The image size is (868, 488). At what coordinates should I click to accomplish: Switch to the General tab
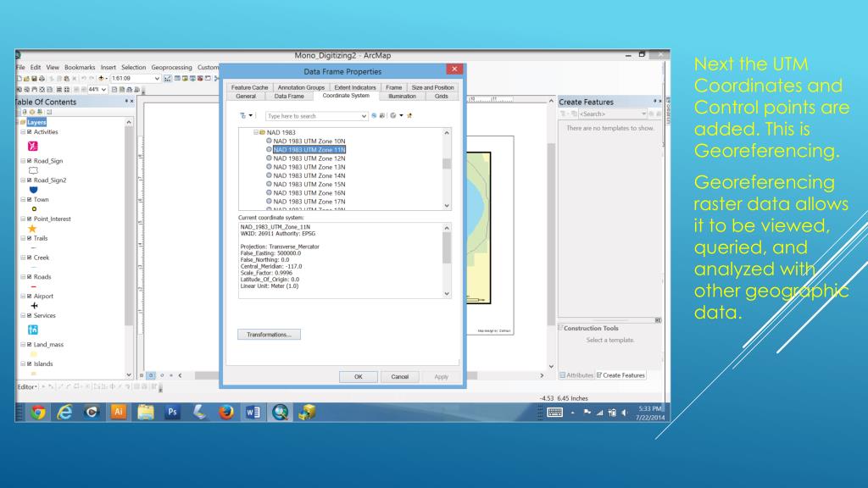click(246, 97)
